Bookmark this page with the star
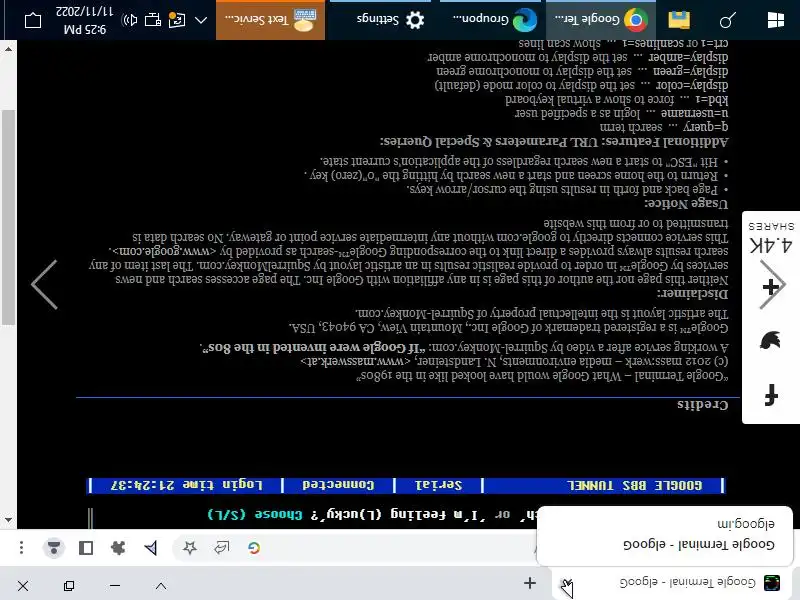 190,547
